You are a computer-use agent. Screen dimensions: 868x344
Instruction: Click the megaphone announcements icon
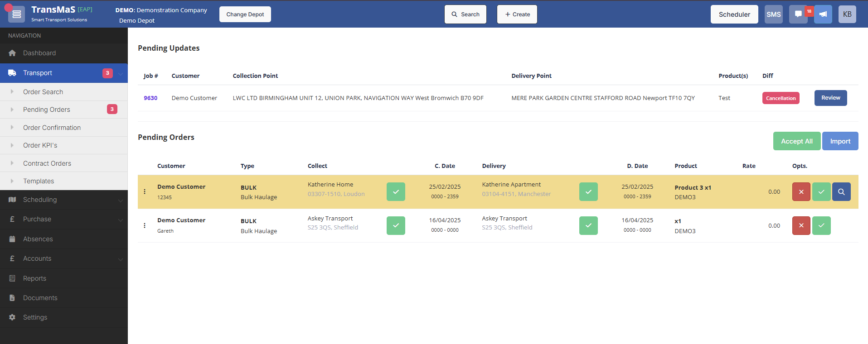click(x=823, y=14)
